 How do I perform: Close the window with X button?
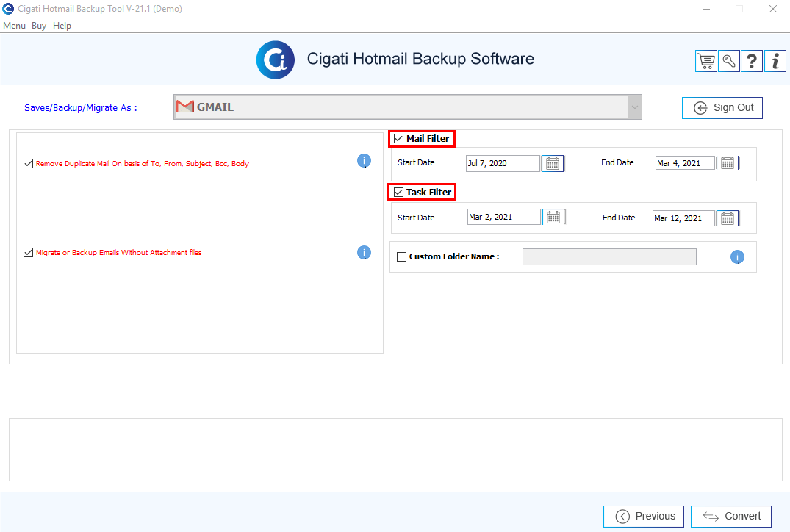click(773, 9)
